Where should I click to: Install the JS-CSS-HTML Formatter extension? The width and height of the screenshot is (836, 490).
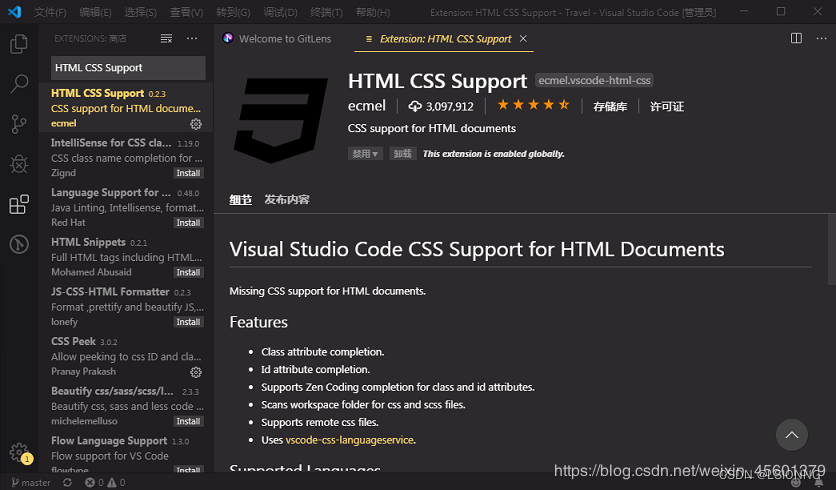point(188,322)
